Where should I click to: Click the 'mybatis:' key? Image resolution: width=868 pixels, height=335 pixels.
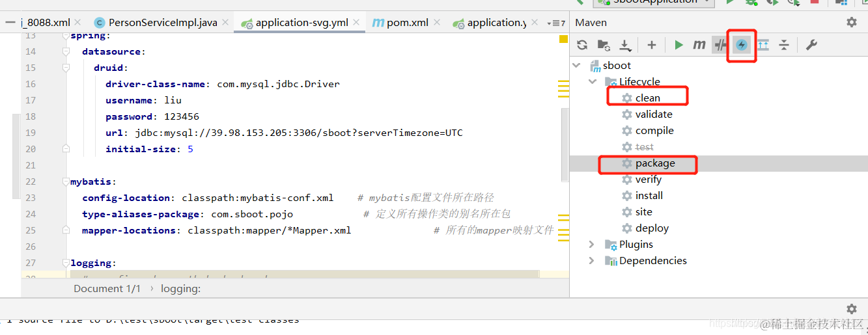pos(93,181)
